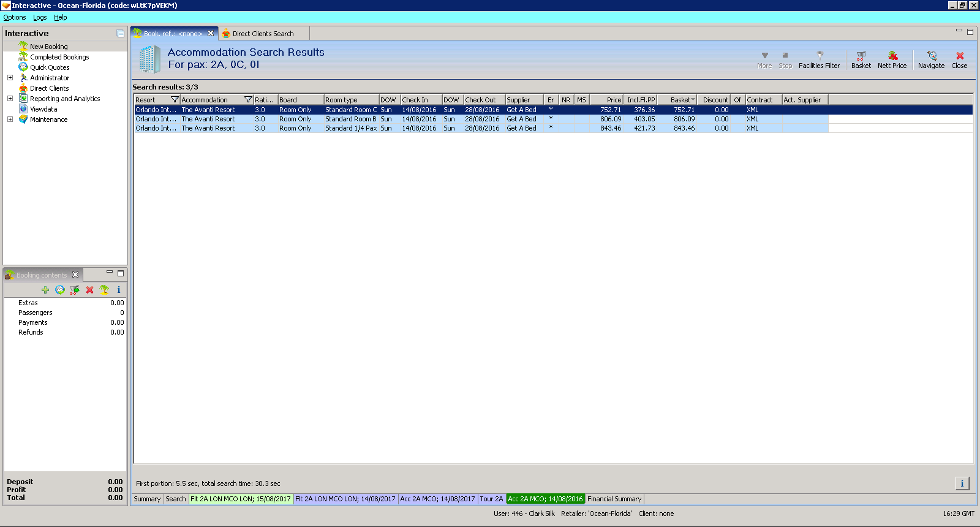Click the blue info icon in Booking contents
This screenshot has height=527, width=980.
coord(119,290)
